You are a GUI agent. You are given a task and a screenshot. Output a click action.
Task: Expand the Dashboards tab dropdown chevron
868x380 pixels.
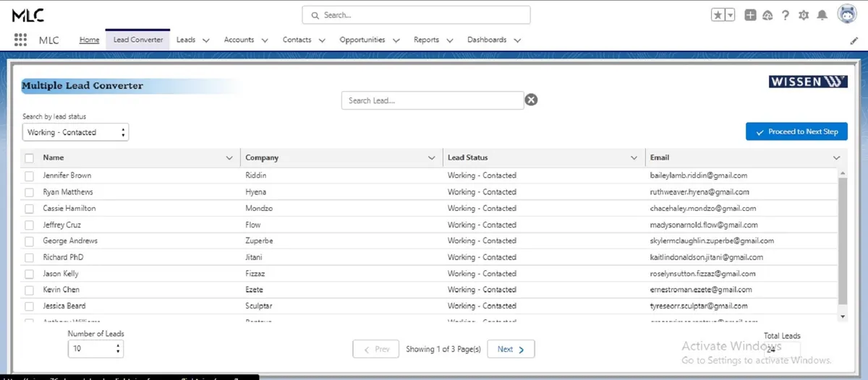coord(517,40)
